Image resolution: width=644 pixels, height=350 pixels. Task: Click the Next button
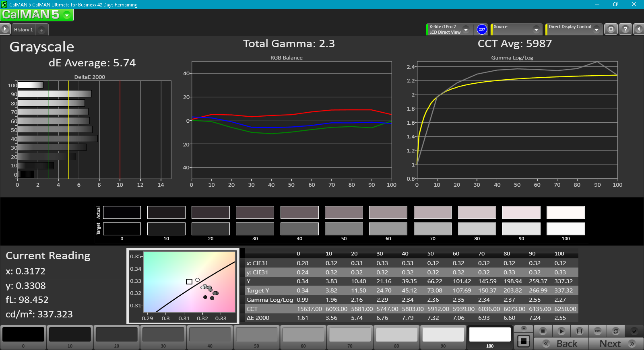(616, 344)
